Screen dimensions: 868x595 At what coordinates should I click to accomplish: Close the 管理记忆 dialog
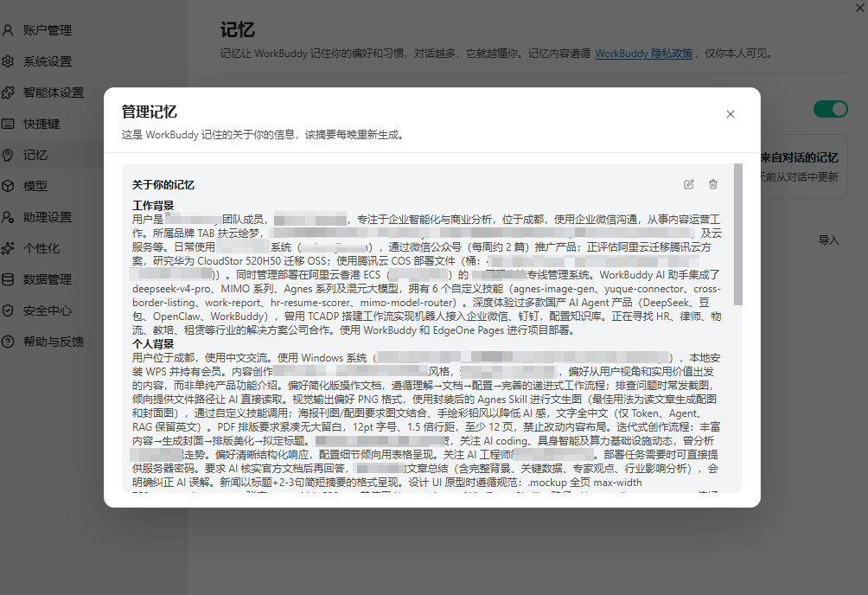click(731, 114)
